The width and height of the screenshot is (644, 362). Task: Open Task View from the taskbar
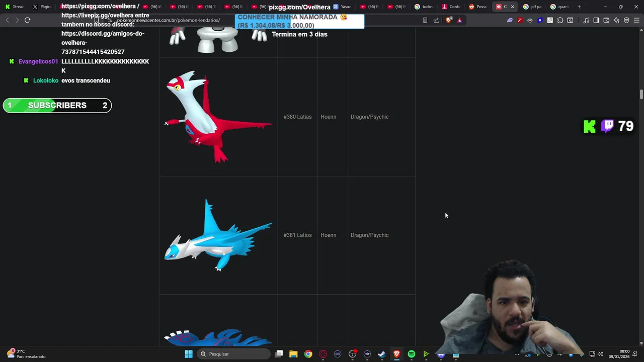279,354
